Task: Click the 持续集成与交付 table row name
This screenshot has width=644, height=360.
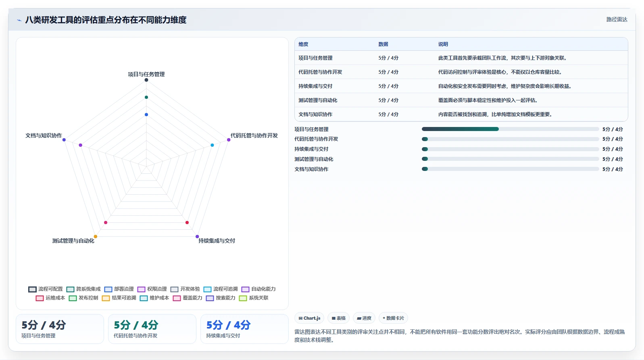Action: pyautogui.click(x=315, y=86)
